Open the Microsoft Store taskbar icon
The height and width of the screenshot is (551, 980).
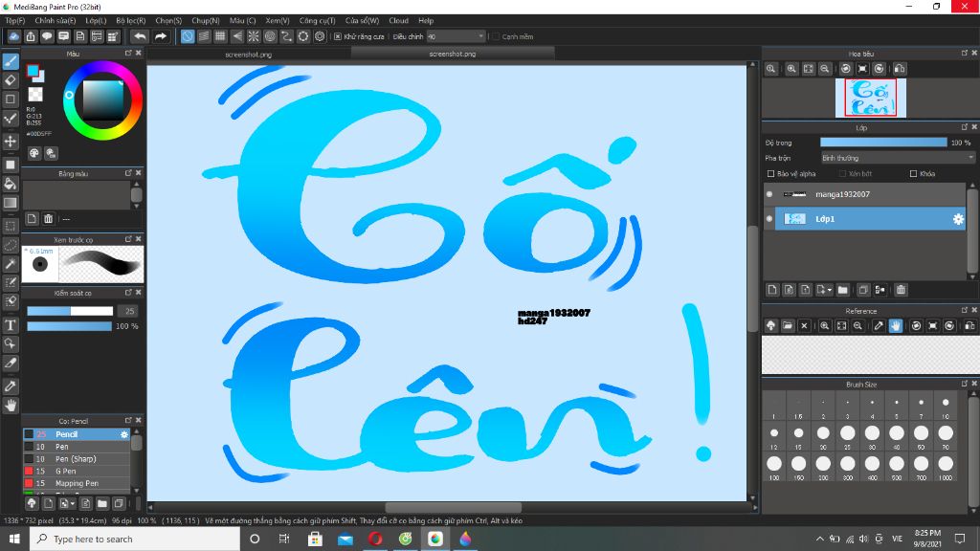(x=315, y=539)
